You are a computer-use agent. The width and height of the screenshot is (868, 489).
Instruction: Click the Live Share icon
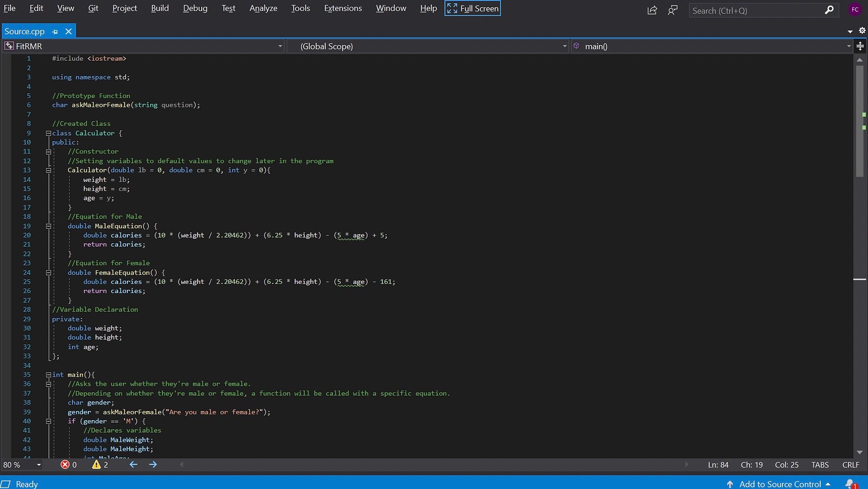(652, 10)
